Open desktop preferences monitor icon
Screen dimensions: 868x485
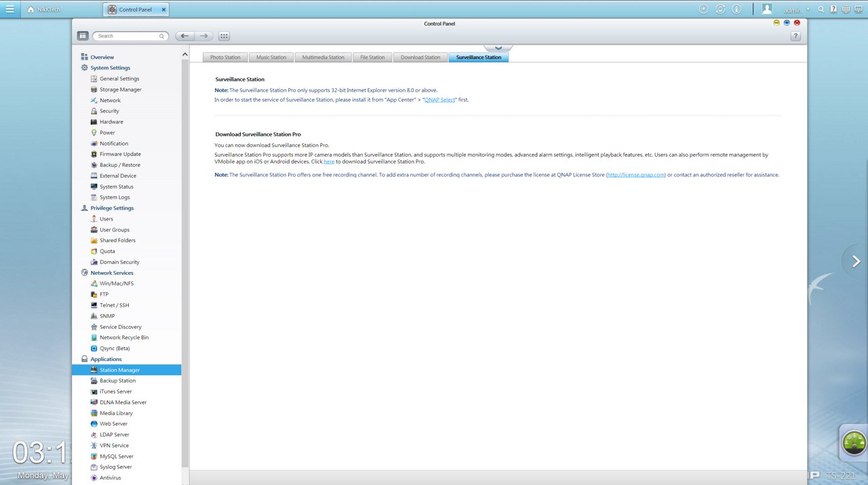point(859,9)
